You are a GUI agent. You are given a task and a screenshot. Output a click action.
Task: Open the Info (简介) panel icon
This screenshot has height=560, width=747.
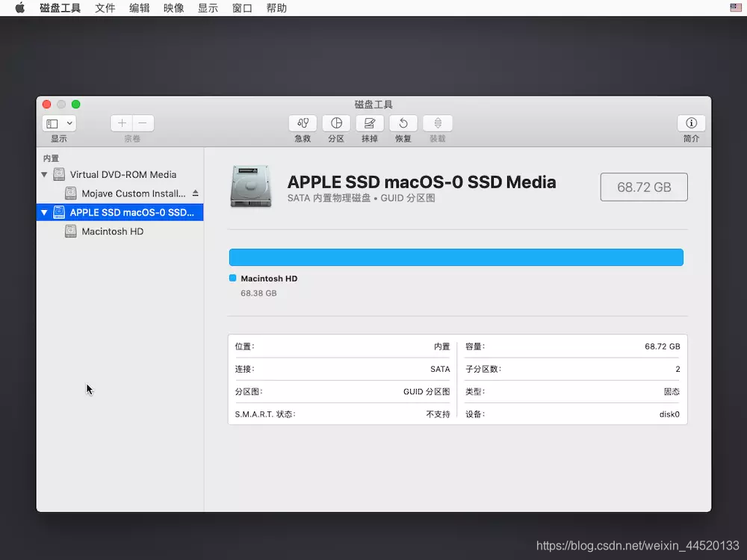coord(691,123)
